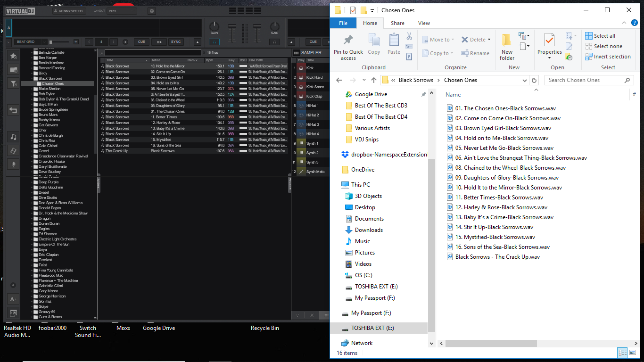Click Paste shortcut icon in Clipboard group
Viewport: 644px width, 362px height.
click(x=409, y=56)
